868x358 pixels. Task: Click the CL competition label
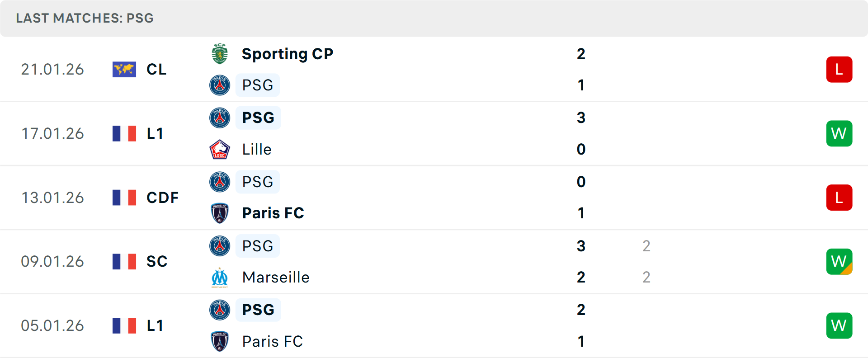click(156, 69)
